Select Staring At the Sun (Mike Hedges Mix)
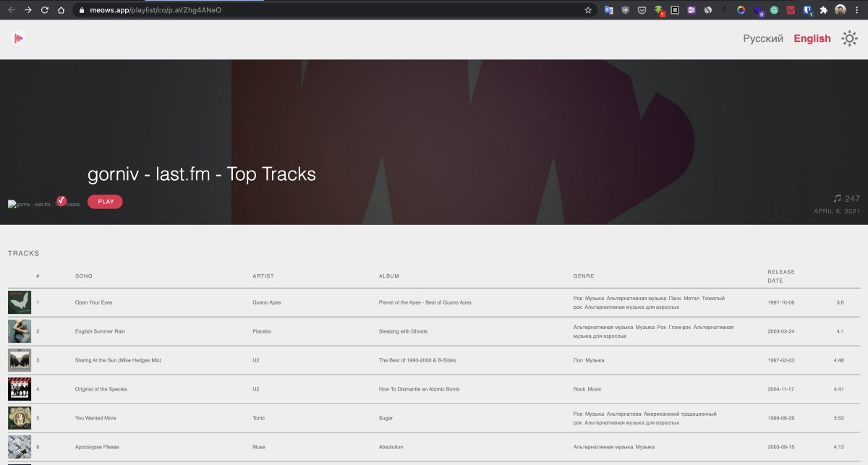This screenshot has width=868, height=465. click(x=118, y=360)
